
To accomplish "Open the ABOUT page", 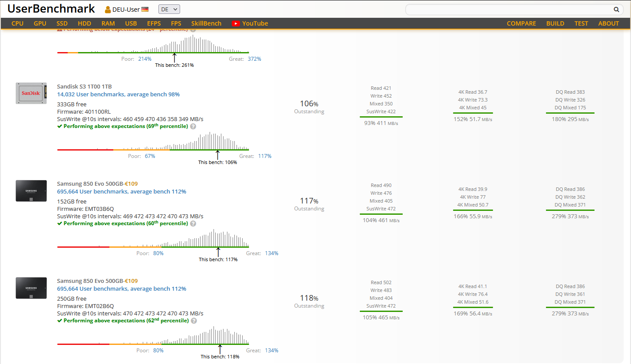I will [x=608, y=23].
